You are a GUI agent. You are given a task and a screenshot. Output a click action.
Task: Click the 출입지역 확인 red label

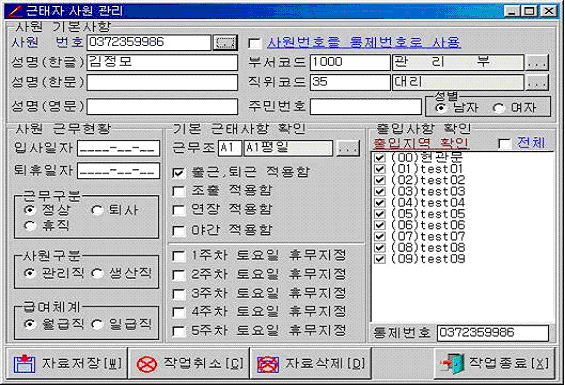pyautogui.click(x=421, y=143)
